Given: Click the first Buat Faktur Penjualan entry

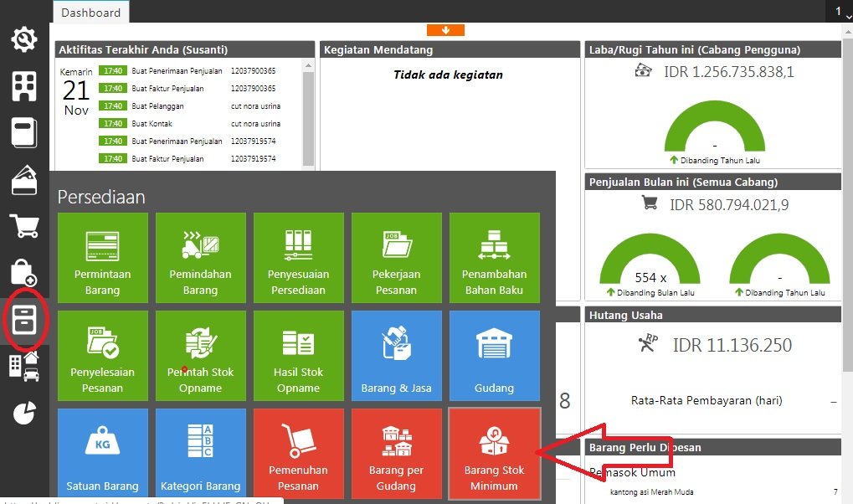Looking at the screenshot, I should coord(167,89).
